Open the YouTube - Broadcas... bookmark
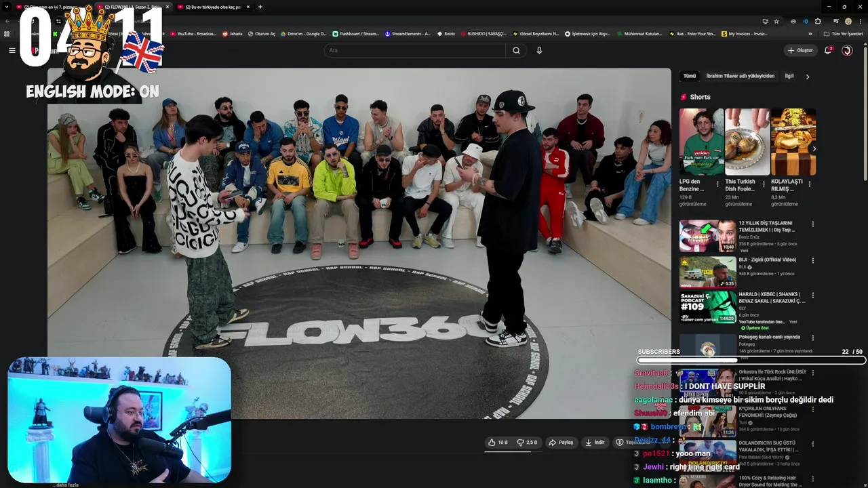The width and height of the screenshot is (868, 488). [193, 33]
